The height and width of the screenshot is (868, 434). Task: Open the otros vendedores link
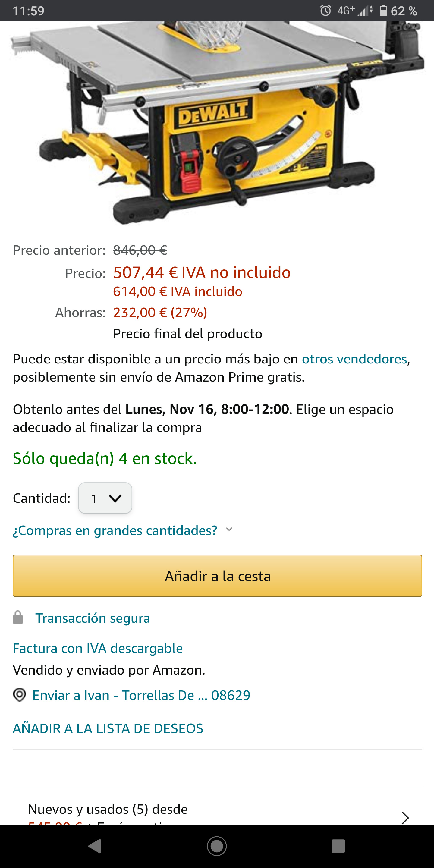click(x=354, y=359)
